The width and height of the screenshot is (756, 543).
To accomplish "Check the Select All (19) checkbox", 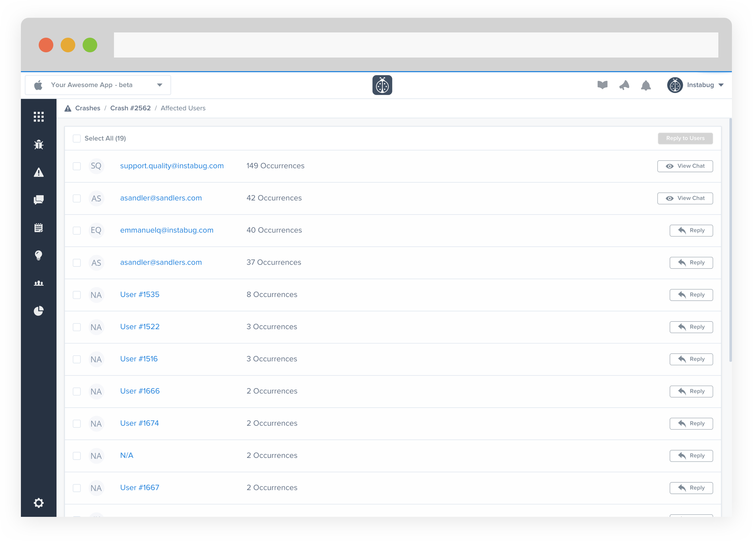I will click(77, 138).
